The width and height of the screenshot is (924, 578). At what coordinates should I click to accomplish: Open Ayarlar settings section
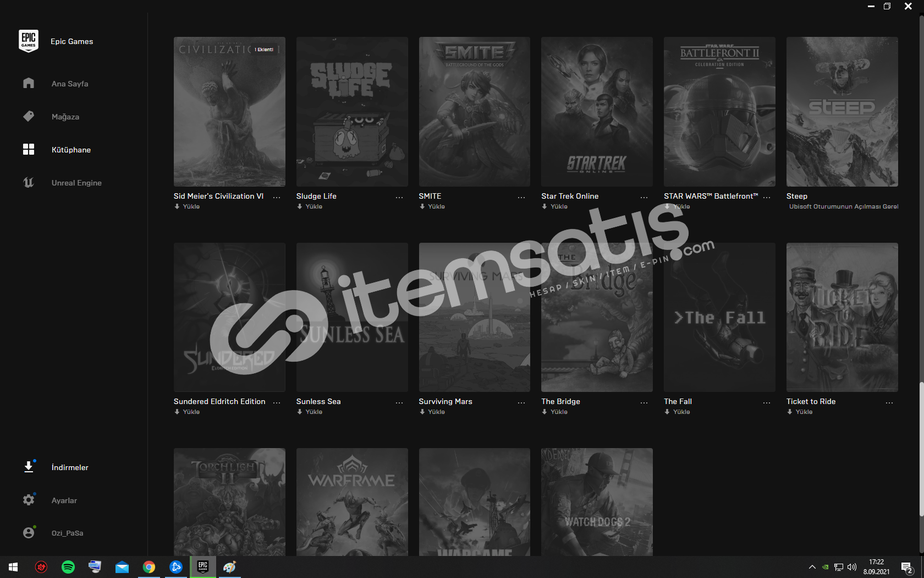pos(64,500)
